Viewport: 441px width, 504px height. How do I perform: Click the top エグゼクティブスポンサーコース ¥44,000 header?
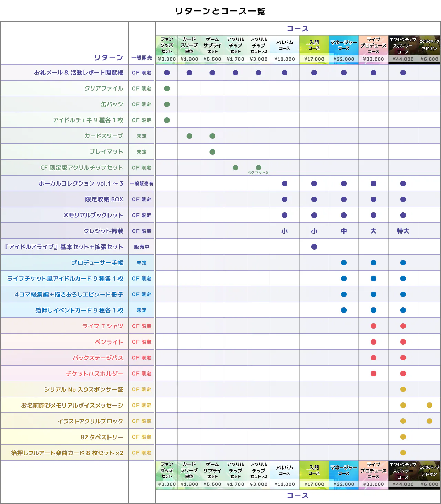(x=403, y=49)
